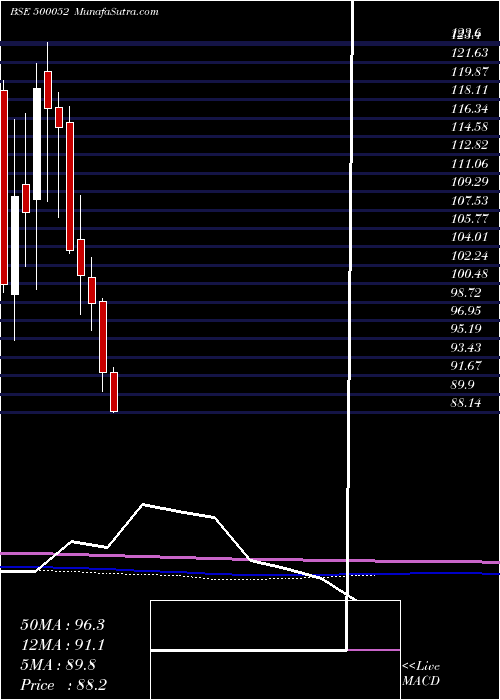The image size is (500, 700).
Task: Select the 100.48 price level label
Action: pyautogui.click(x=470, y=274)
